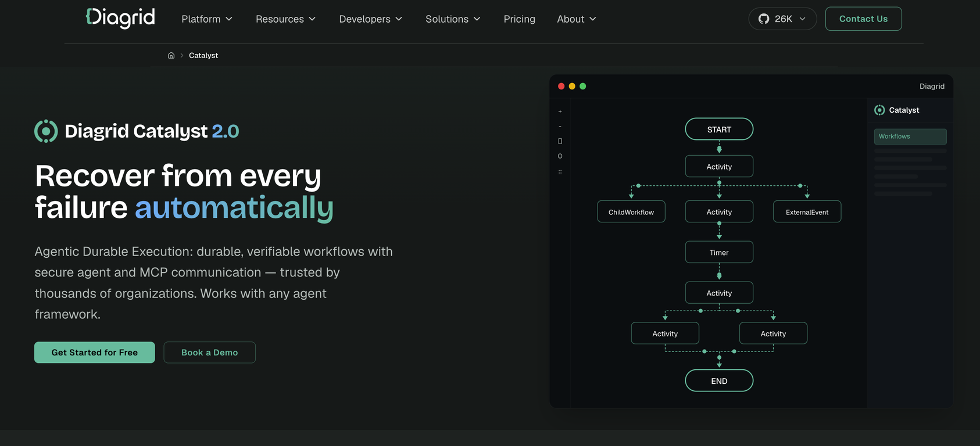Click the Book a Demo button
The image size is (980, 446).
pos(209,353)
